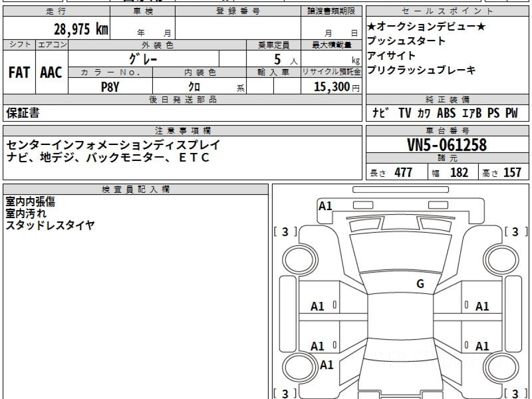Click the top-left [ 3 ] tire rating
This screenshot has height=399, width=532.
click(285, 231)
